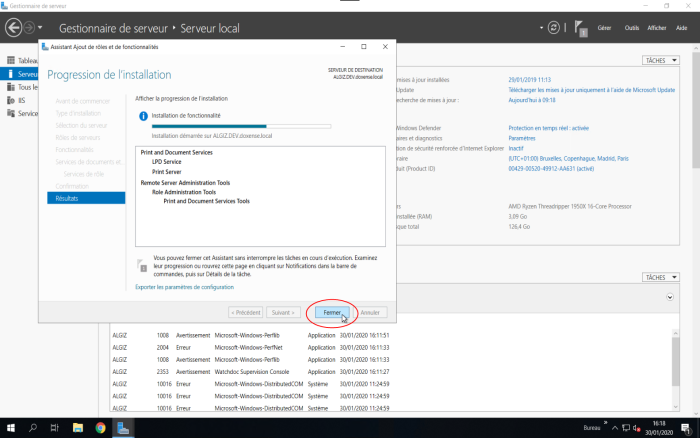This screenshot has width=700, height=438.
Task: Open the Afficher menu
Action: click(x=657, y=29)
